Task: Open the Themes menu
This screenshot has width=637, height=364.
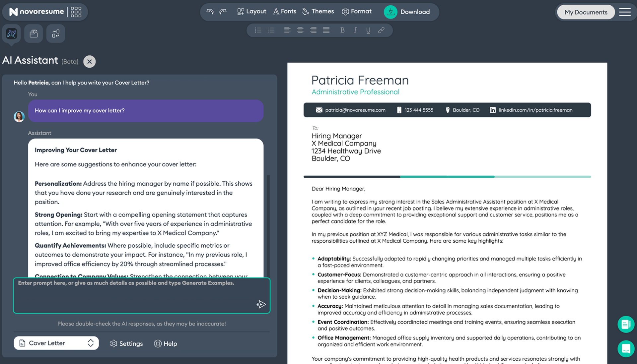Action: 318,12
